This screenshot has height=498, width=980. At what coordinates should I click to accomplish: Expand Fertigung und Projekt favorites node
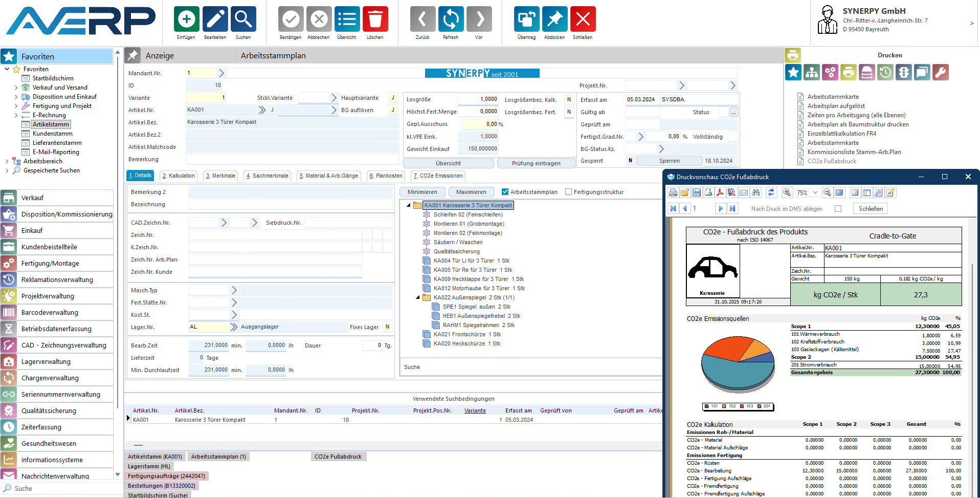coord(16,106)
